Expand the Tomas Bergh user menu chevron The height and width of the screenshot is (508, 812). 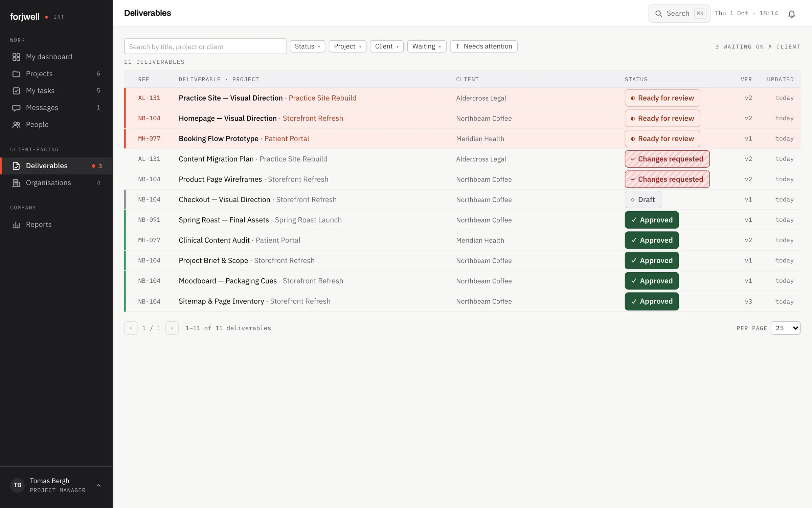[x=98, y=485]
